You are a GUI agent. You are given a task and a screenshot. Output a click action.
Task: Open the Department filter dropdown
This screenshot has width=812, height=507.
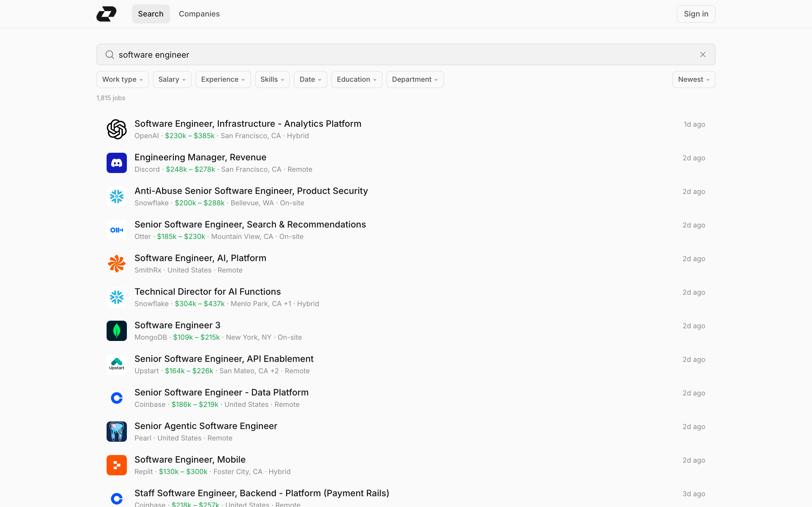click(x=414, y=80)
